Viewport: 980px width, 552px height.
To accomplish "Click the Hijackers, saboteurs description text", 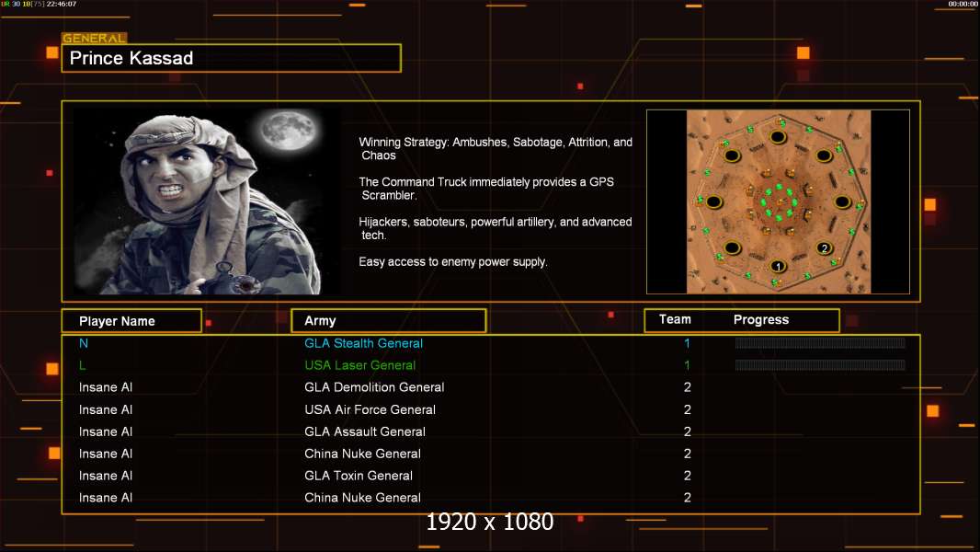I will coord(495,228).
